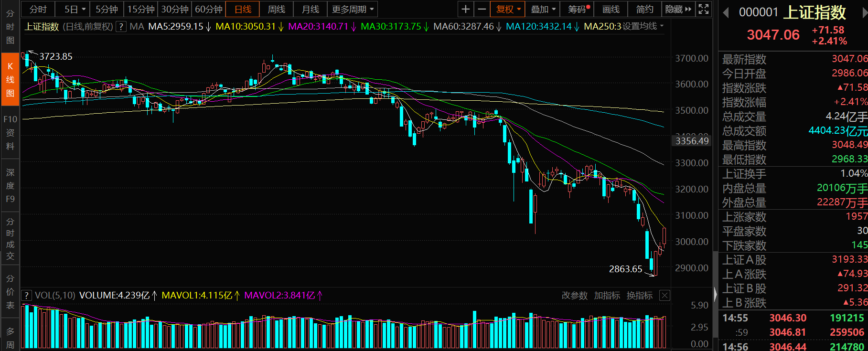Switch to the 周线 weekly chart

point(277,9)
